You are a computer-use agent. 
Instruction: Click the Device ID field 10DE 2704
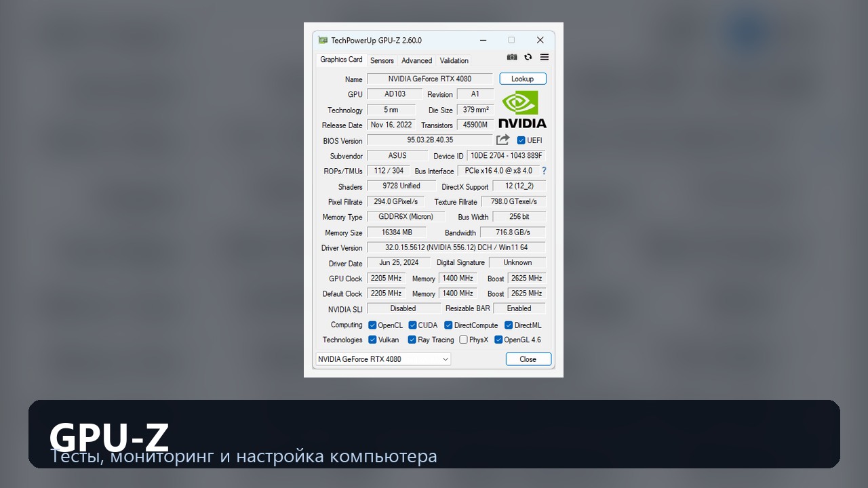(507, 155)
